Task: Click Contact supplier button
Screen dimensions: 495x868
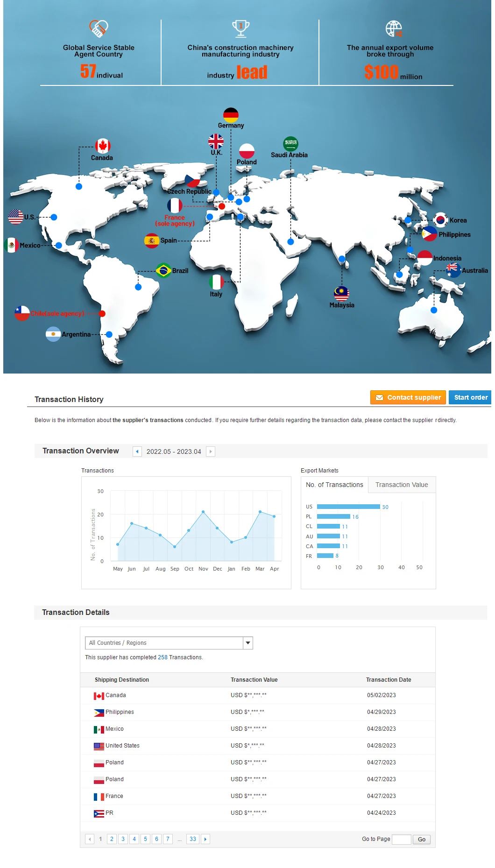Action: click(408, 397)
